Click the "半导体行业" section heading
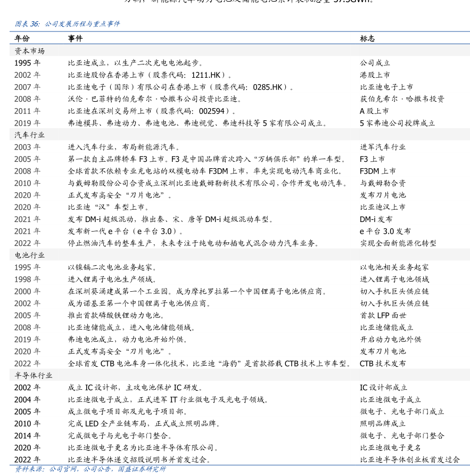 33,375
